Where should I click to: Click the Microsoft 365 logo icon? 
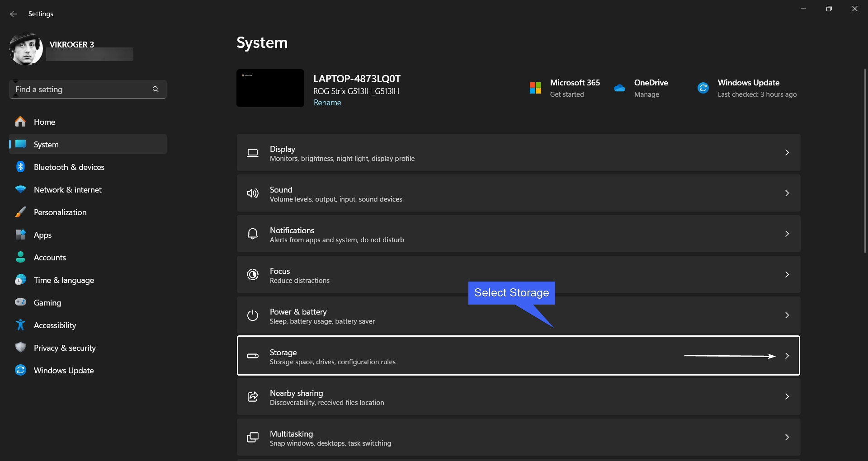pyautogui.click(x=535, y=88)
